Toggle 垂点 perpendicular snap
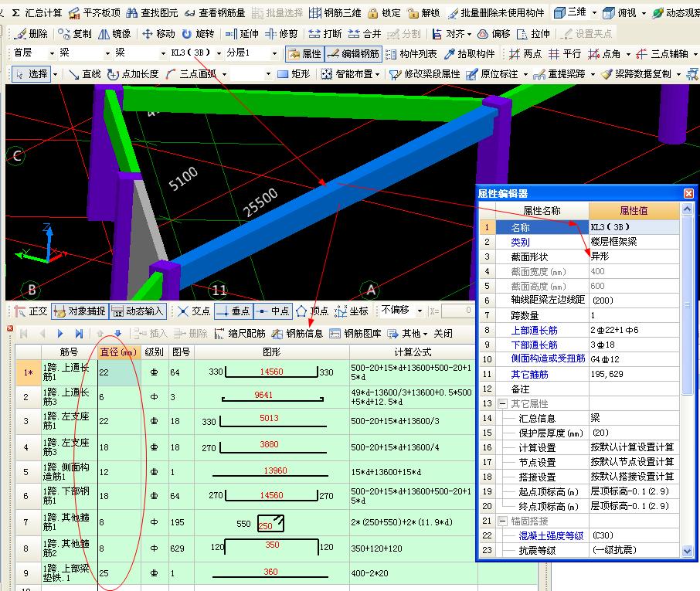Image resolution: width=700 pixels, height=591 pixels. (233, 311)
